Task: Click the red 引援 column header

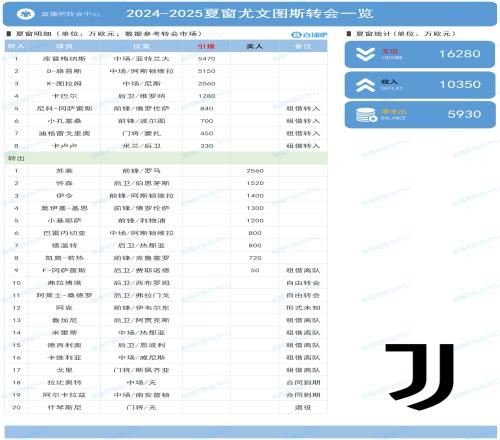Action: (x=206, y=46)
